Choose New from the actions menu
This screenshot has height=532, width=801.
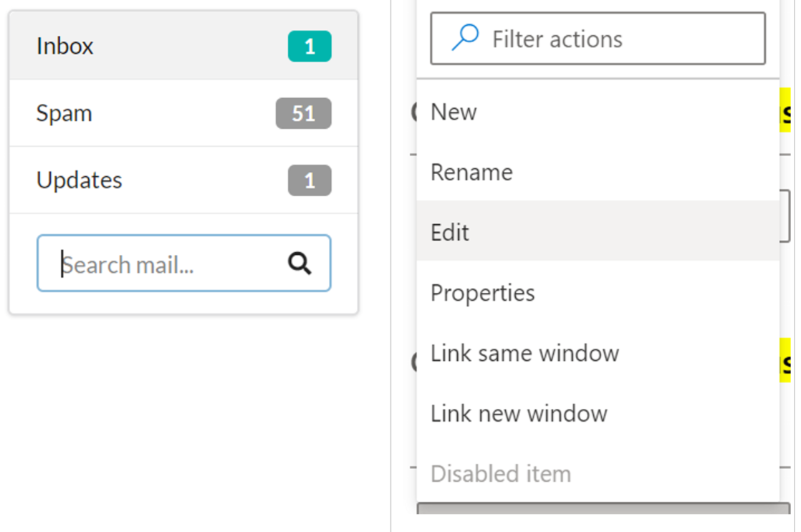click(454, 112)
